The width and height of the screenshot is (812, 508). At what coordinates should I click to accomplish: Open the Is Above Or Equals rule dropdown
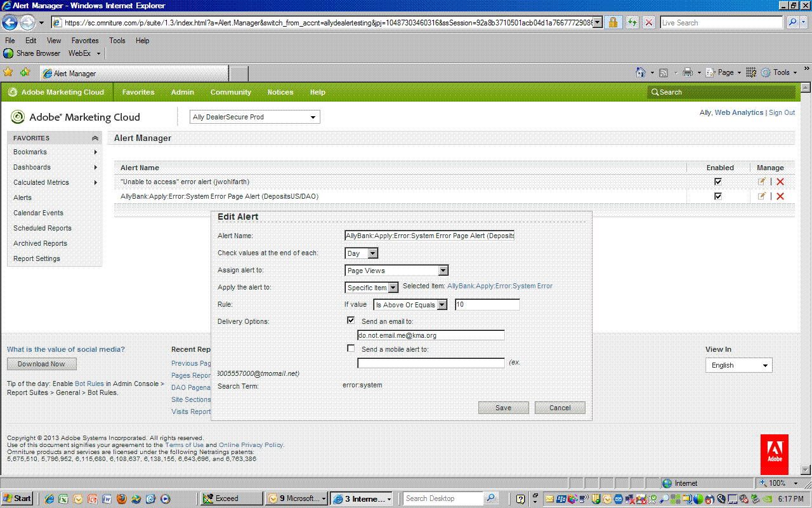click(410, 305)
